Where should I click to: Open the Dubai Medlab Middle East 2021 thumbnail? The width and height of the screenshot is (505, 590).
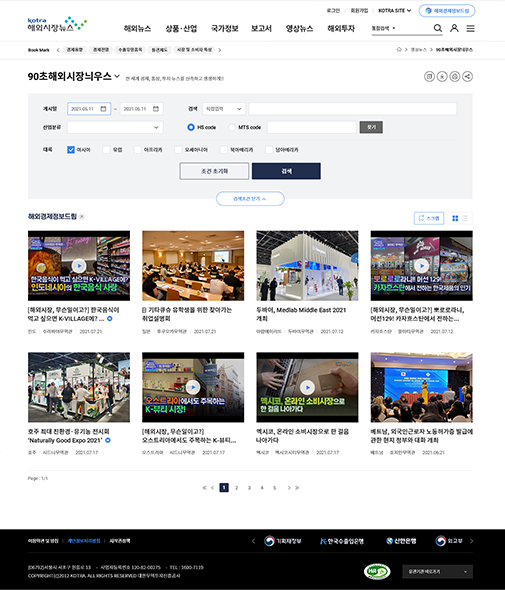pyautogui.click(x=307, y=266)
